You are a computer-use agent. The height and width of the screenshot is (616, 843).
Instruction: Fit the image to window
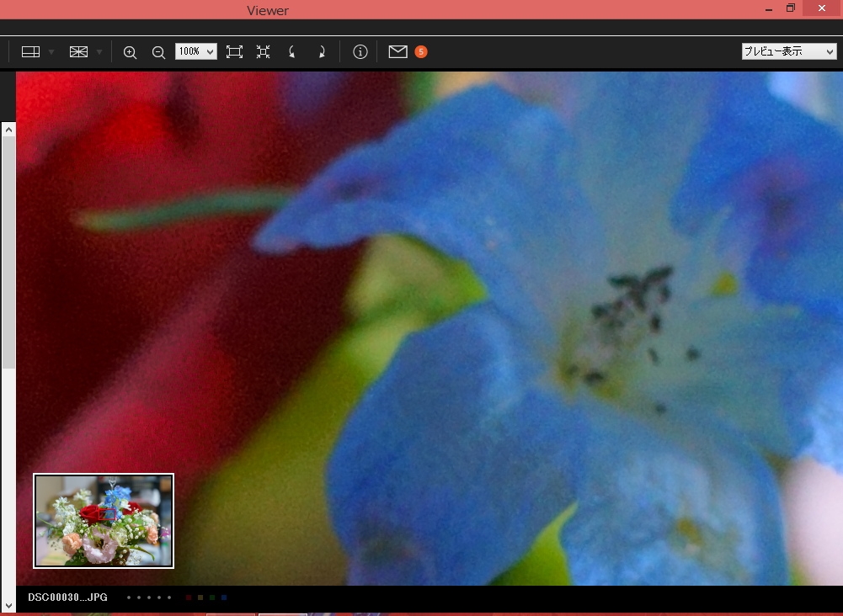pos(234,51)
